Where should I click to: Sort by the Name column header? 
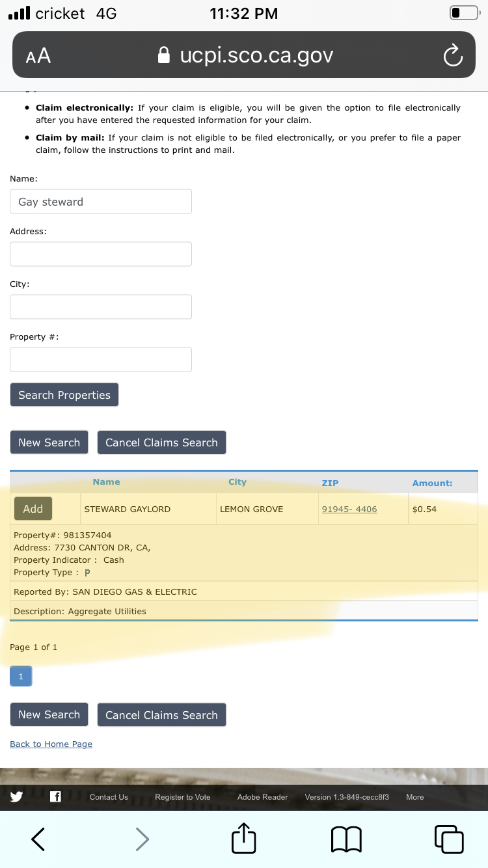pyautogui.click(x=106, y=482)
